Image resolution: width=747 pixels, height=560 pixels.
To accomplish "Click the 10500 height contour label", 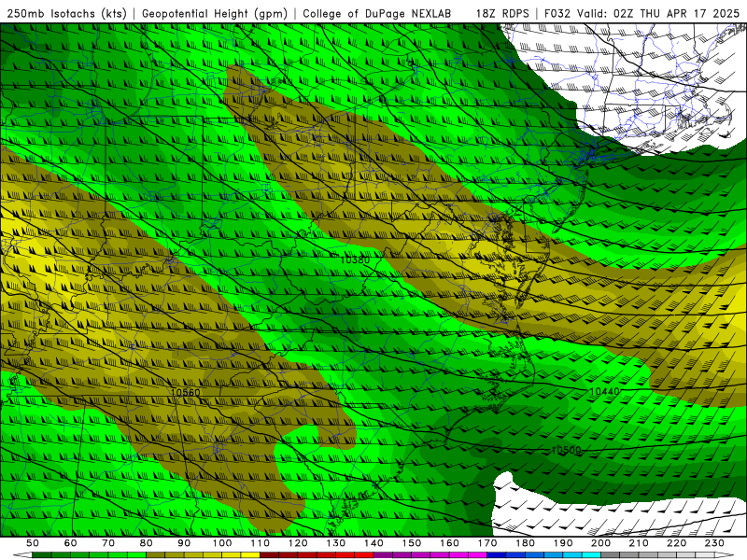I will (x=566, y=450).
